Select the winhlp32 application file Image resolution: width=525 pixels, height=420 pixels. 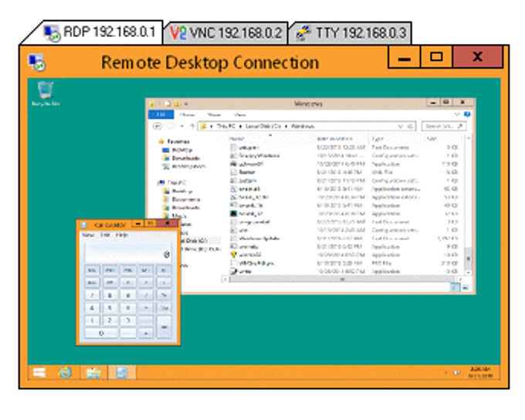[344, 255]
